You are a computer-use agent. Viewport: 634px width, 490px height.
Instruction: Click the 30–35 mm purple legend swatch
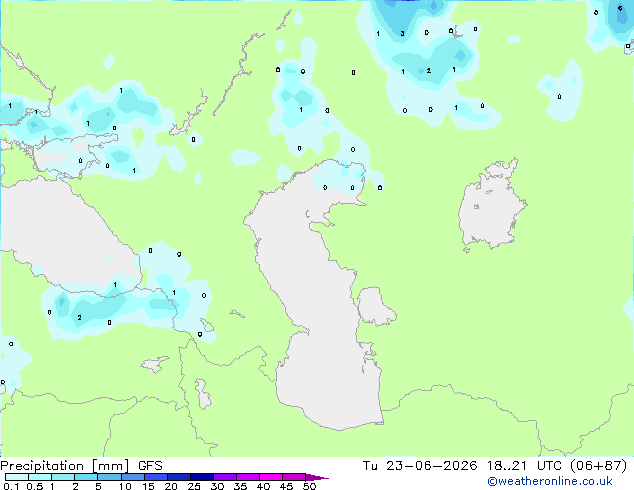click(x=225, y=477)
